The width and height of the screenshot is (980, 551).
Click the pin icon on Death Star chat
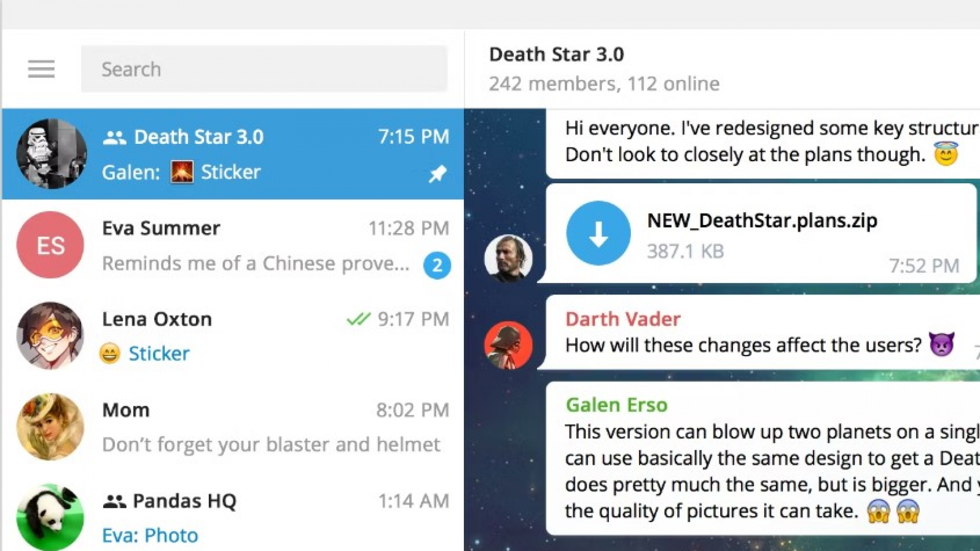point(437,174)
